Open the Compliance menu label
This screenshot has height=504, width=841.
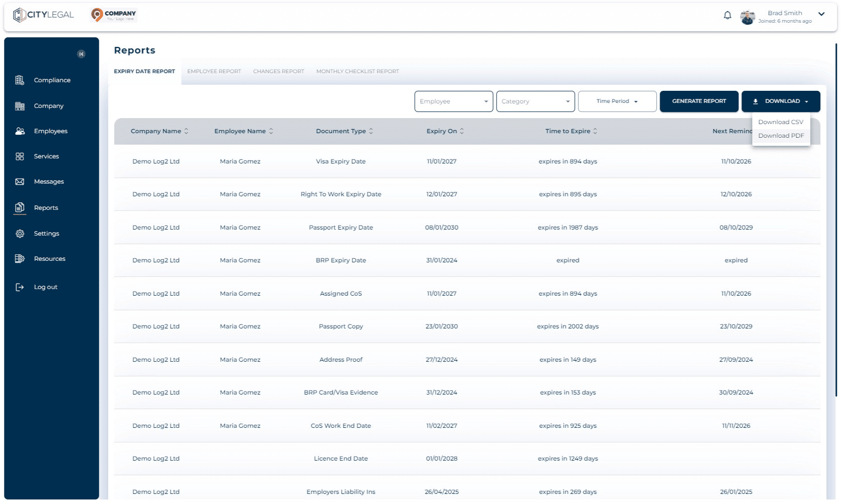coord(52,80)
